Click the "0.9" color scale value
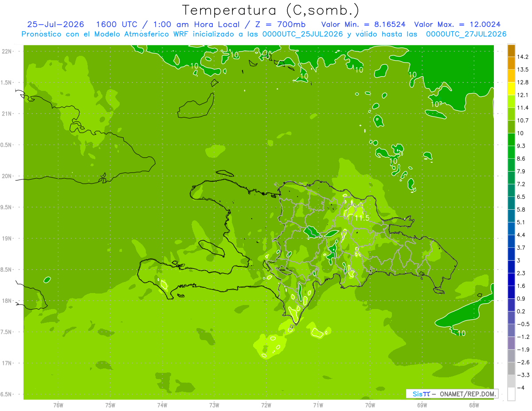The image size is (532, 411). pos(521,298)
